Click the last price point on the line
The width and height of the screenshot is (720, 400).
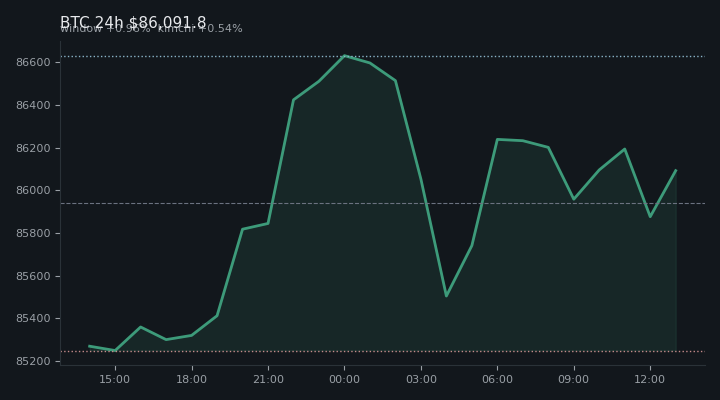coord(676,170)
